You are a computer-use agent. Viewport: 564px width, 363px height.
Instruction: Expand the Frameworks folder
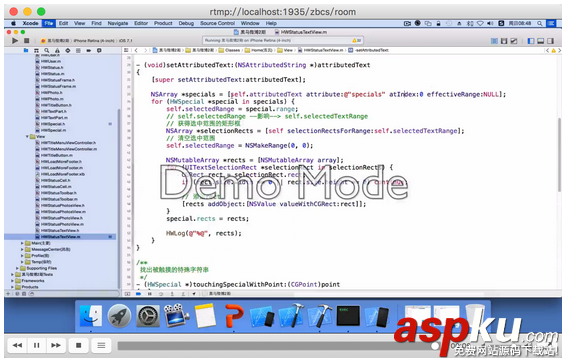point(12,281)
